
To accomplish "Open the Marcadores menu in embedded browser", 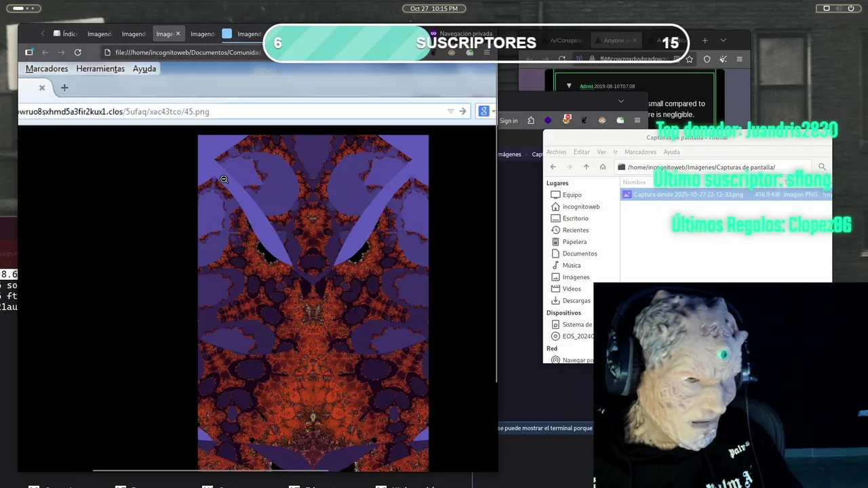I will [x=47, y=68].
